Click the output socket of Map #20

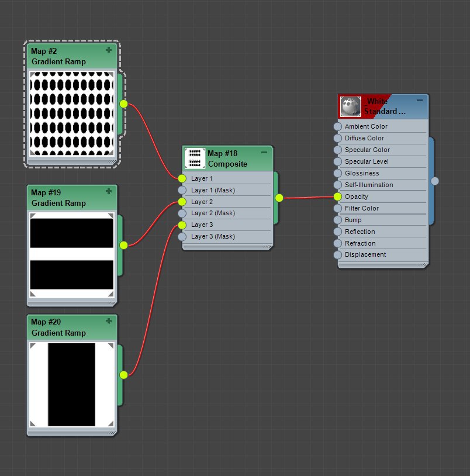[x=123, y=375]
